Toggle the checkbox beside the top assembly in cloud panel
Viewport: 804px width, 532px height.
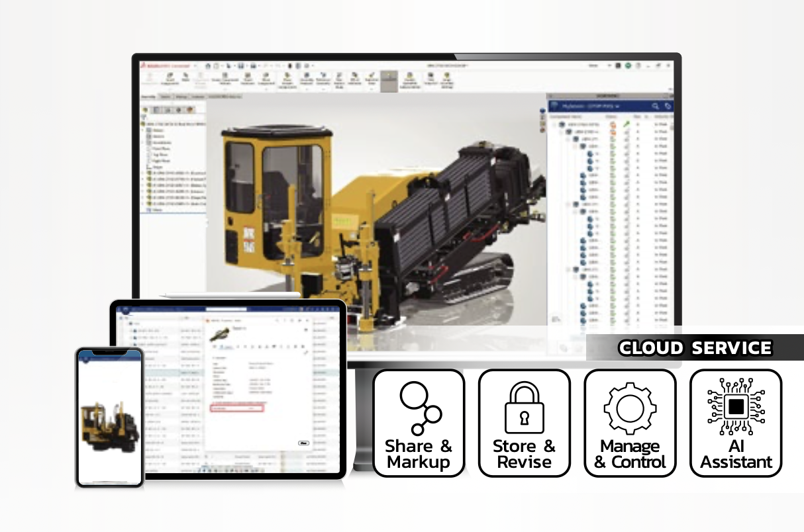[x=553, y=124]
